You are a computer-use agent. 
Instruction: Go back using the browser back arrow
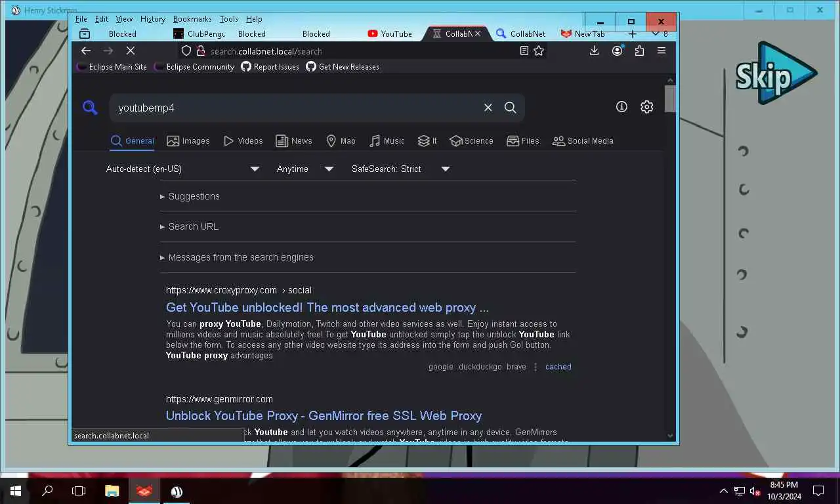pos(86,51)
